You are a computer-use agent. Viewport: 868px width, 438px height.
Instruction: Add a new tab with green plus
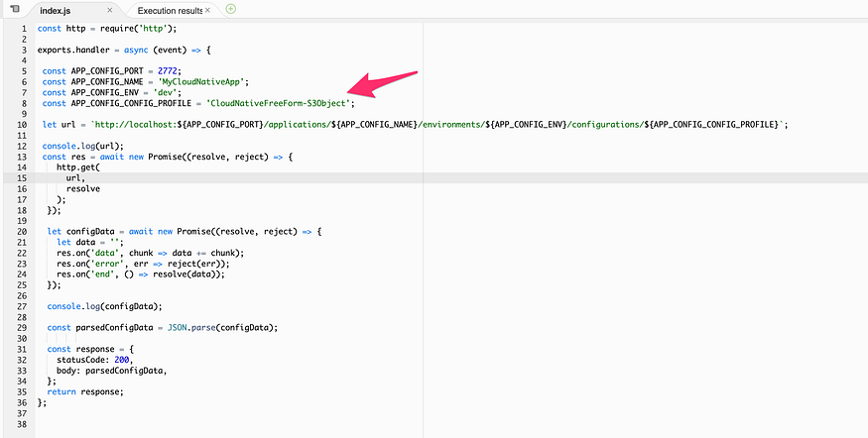[231, 9]
